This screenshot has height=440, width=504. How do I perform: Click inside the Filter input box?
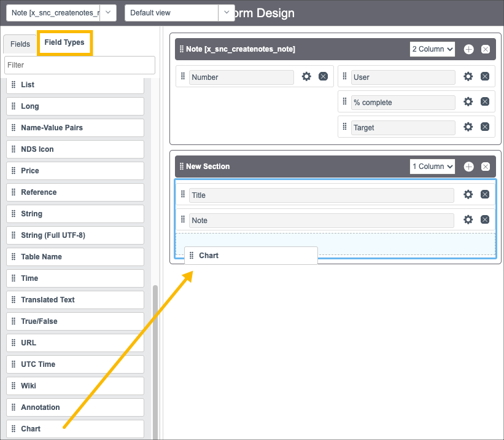point(79,65)
